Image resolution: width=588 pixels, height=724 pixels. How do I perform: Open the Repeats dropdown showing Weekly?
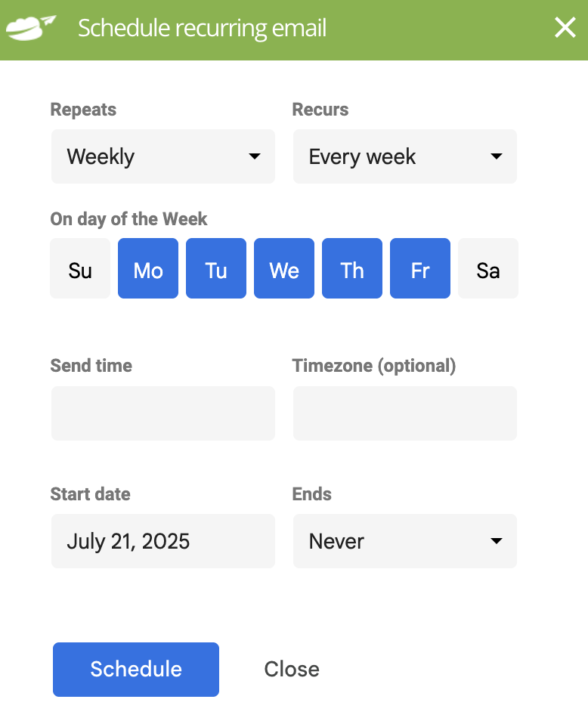coord(163,156)
